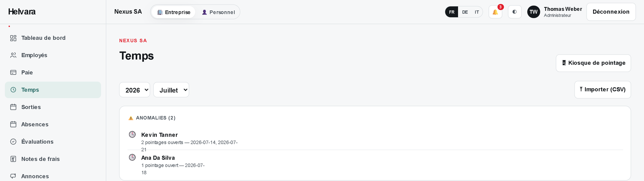Click the clock icon beside Kevin Tanner
The width and height of the screenshot is (644, 181).
[132, 134]
